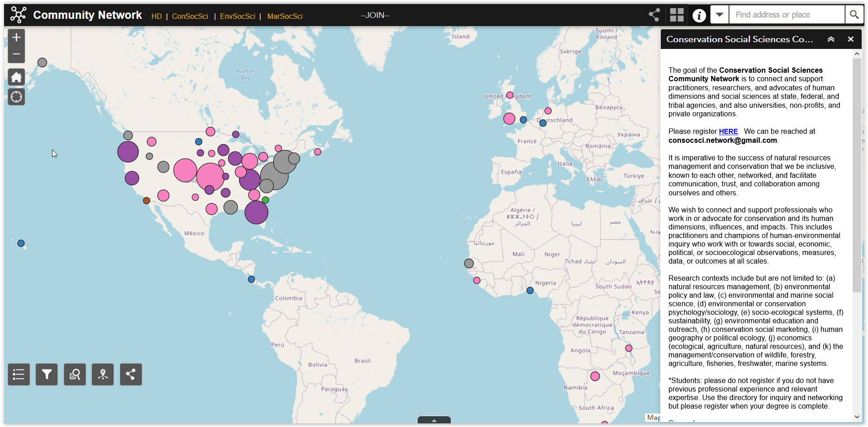Reset map to home extent
This screenshot has height=427, width=868.
[17, 77]
